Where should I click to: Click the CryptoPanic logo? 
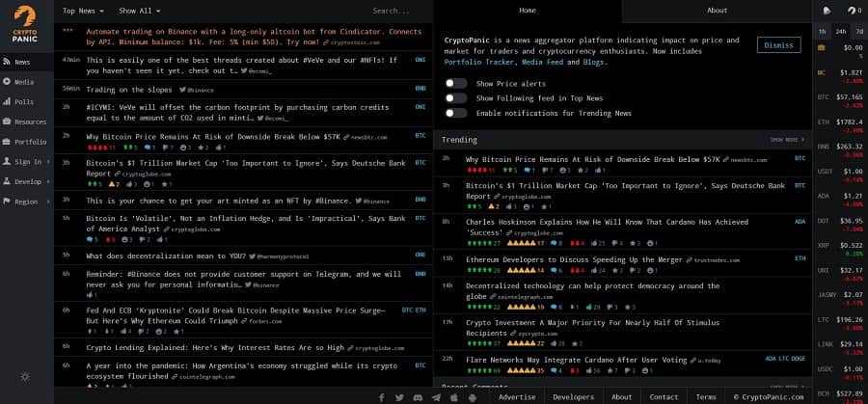point(25,24)
